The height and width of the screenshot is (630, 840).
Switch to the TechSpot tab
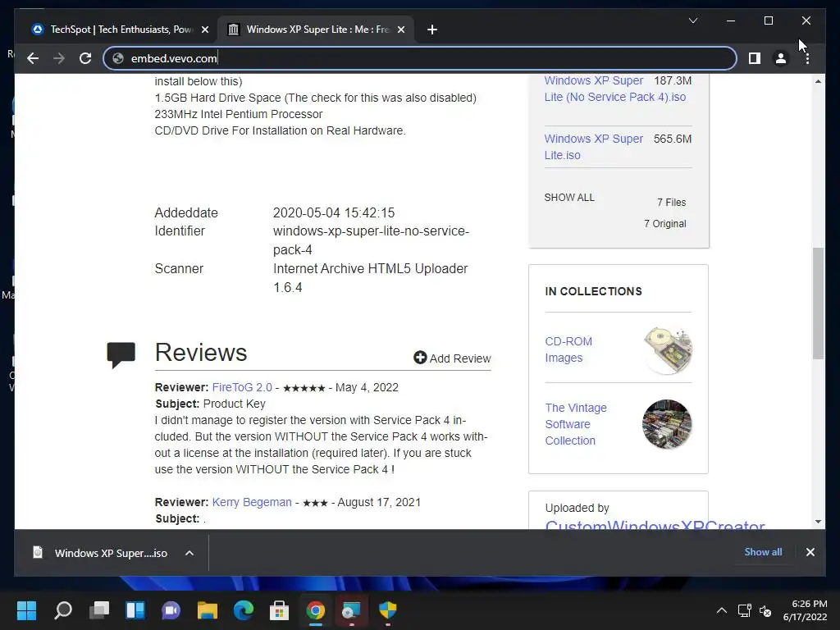click(118, 30)
